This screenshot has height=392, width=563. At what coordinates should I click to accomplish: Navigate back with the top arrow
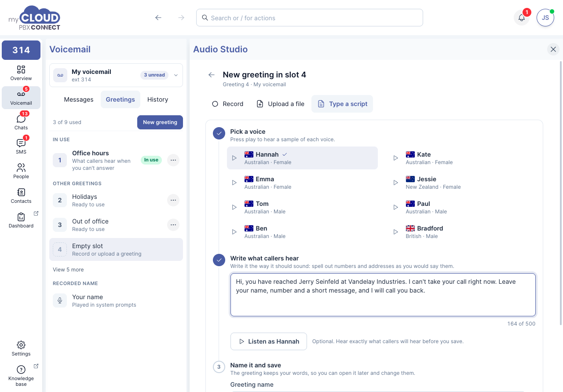coord(158,18)
